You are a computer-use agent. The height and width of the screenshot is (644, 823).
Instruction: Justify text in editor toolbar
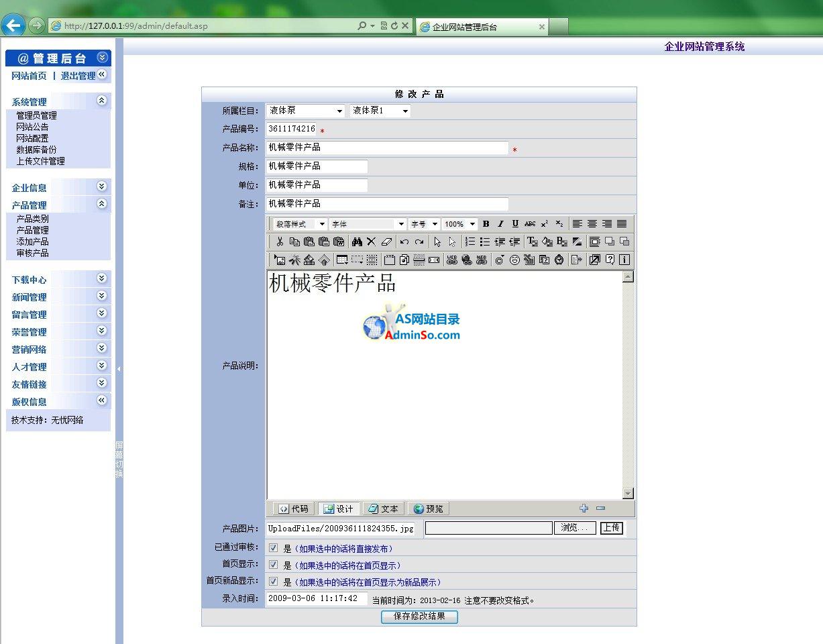point(622,224)
